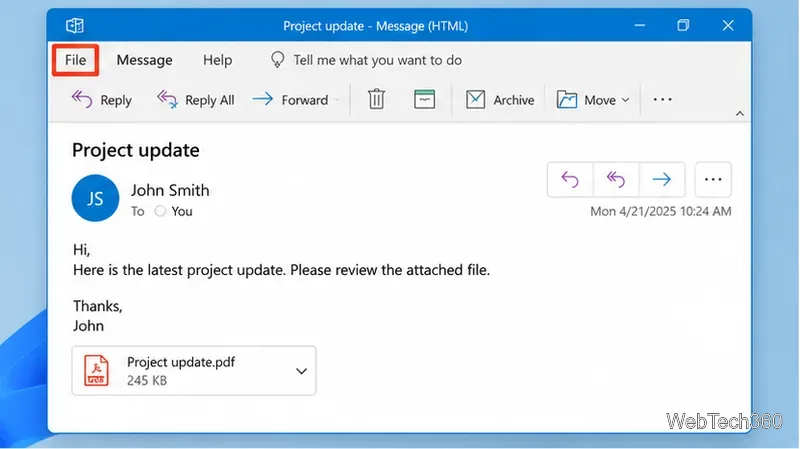Click the forward arrow in message header
800x449 pixels.
662,180
